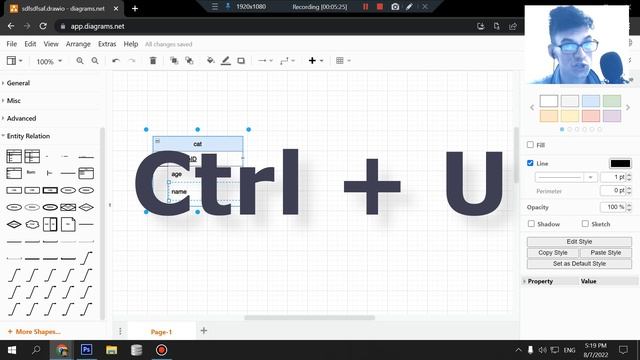
Task: Open the table grid dropdown
Action: point(343,61)
